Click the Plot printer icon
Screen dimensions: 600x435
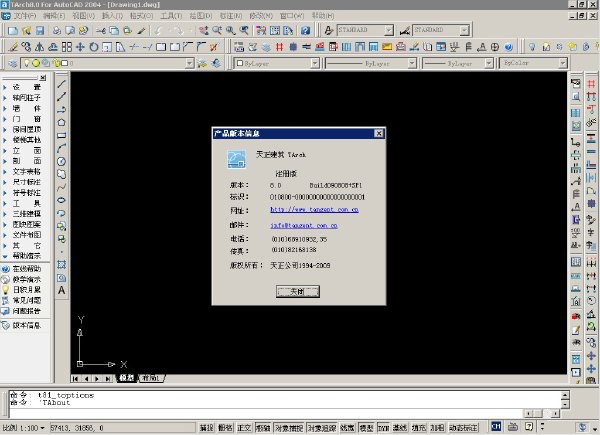(x=57, y=31)
